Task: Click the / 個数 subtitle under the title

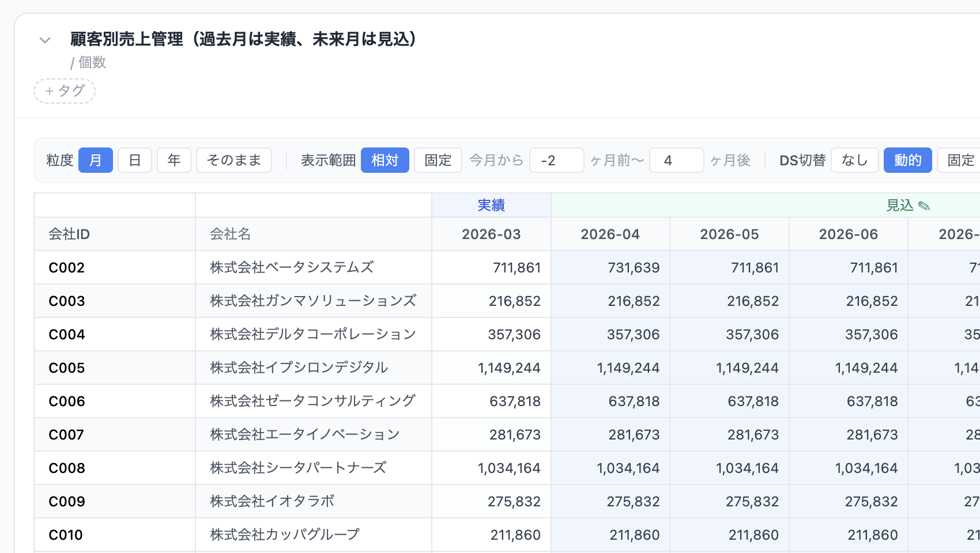Action: [88, 62]
